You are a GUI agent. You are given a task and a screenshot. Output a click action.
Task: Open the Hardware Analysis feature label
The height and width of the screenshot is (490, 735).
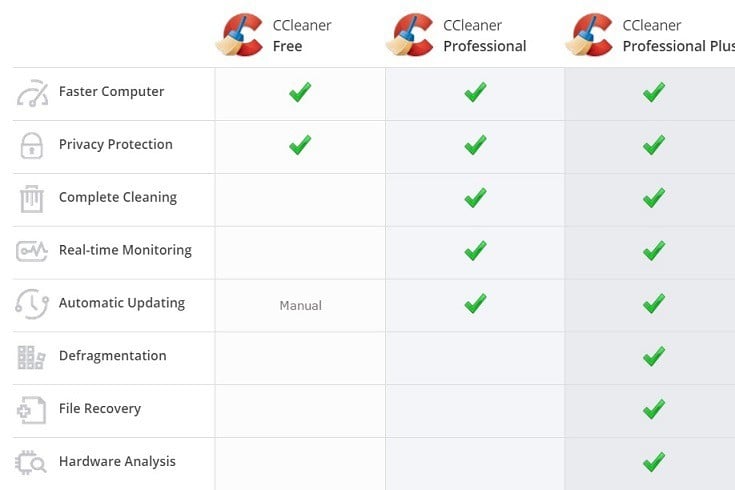pos(117,461)
